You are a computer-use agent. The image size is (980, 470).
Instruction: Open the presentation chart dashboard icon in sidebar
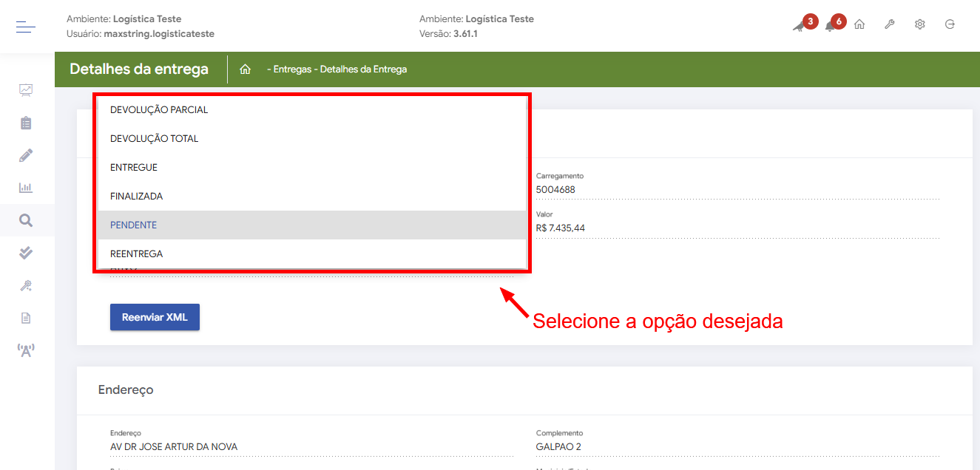click(x=26, y=90)
